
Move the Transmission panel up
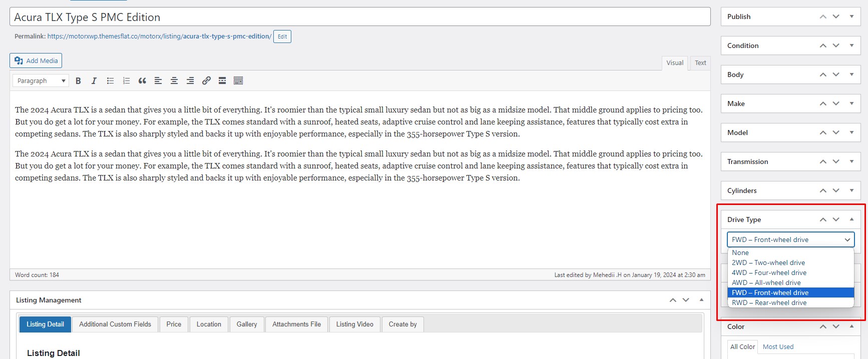coord(823,161)
